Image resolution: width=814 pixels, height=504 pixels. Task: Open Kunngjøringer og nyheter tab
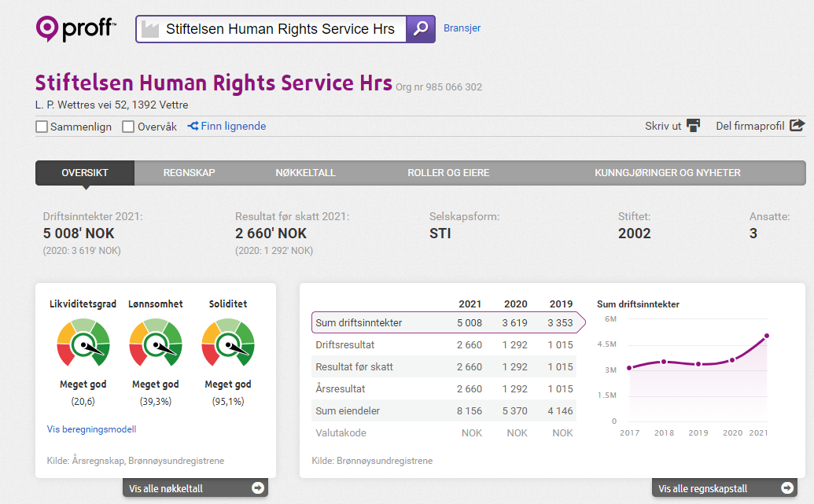pyautogui.click(x=667, y=173)
